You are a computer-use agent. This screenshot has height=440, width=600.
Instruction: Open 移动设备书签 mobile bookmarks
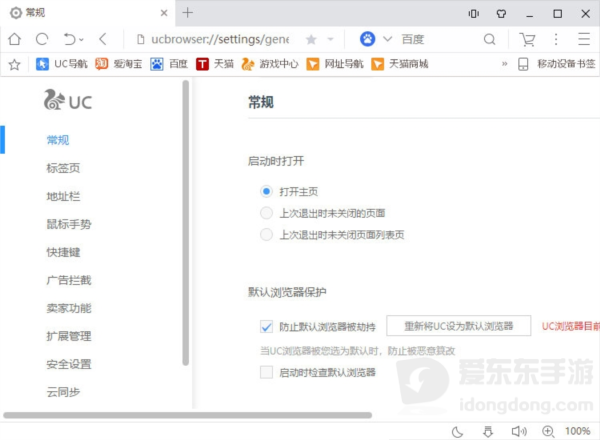click(x=557, y=64)
